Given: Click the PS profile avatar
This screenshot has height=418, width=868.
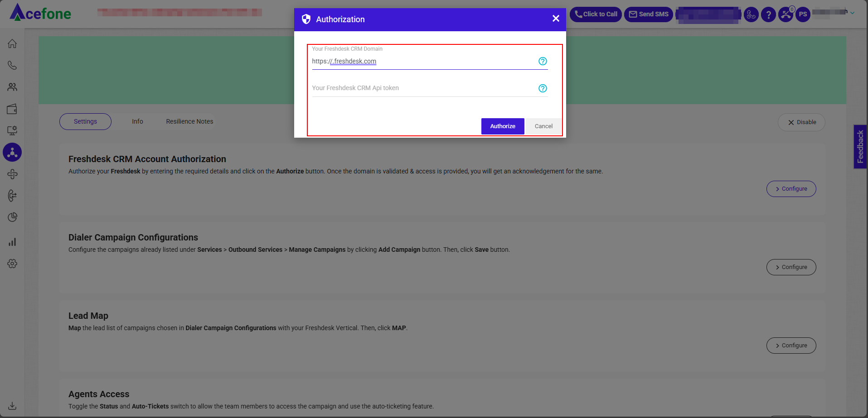Looking at the screenshot, I should pyautogui.click(x=803, y=14).
